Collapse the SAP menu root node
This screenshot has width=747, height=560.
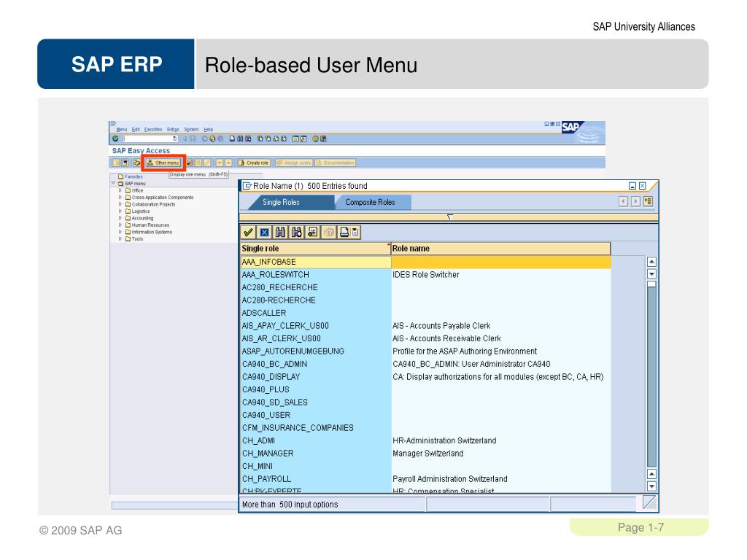[113, 183]
